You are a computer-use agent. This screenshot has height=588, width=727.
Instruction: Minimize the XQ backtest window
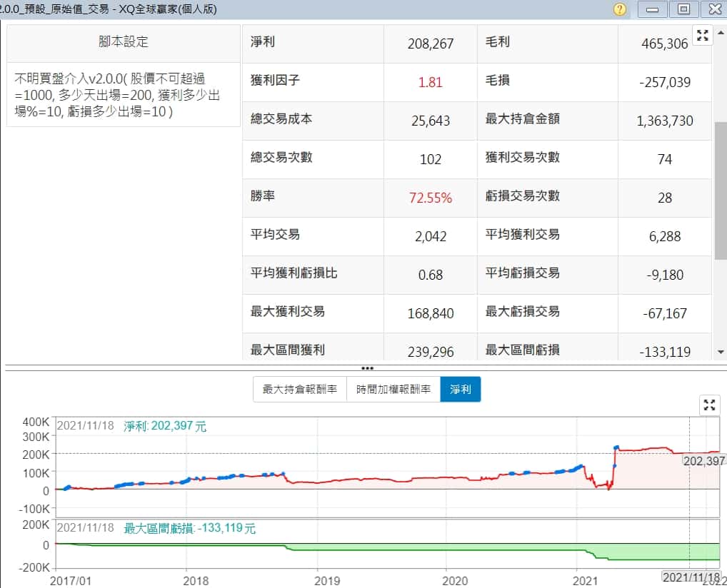click(652, 9)
